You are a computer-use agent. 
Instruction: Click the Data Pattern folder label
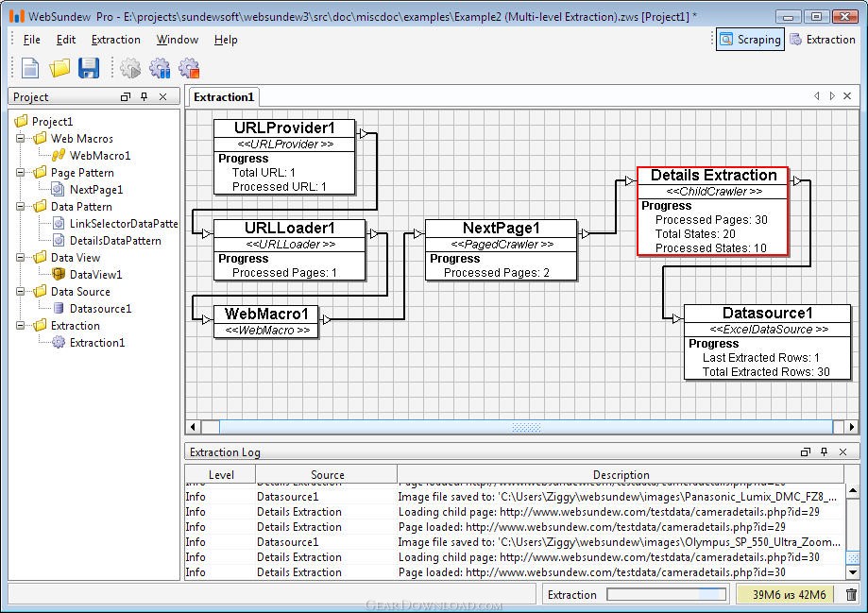[x=81, y=207]
